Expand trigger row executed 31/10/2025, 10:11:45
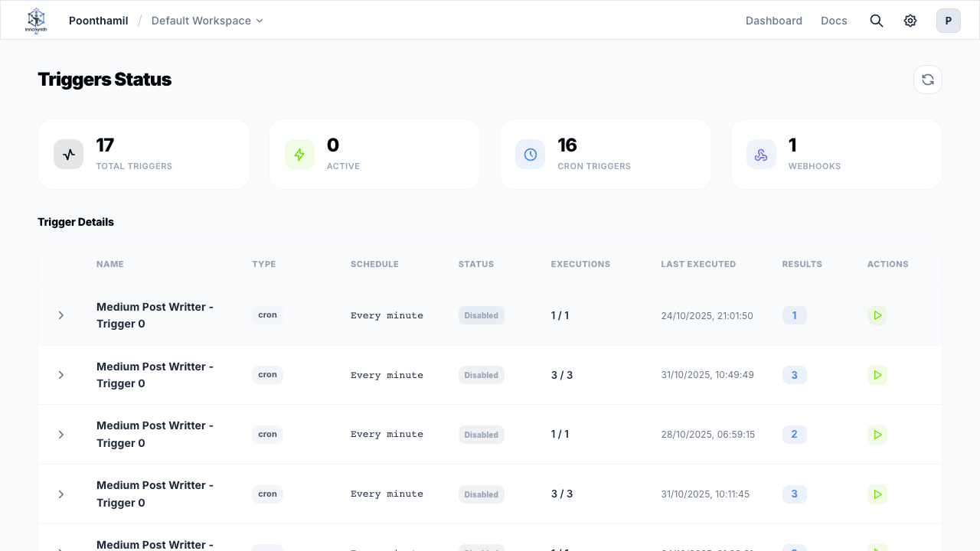980x551 pixels. pyautogui.click(x=61, y=494)
